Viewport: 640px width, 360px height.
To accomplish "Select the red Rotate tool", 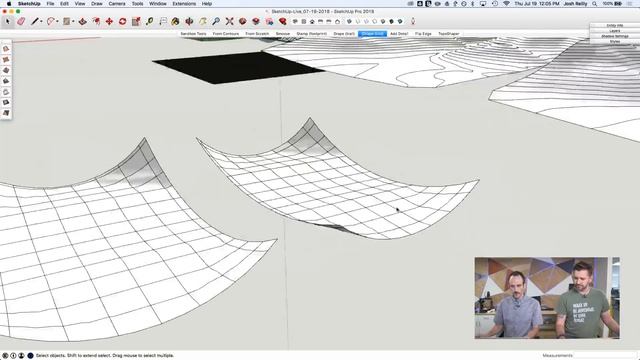I will tap(122, 21).
